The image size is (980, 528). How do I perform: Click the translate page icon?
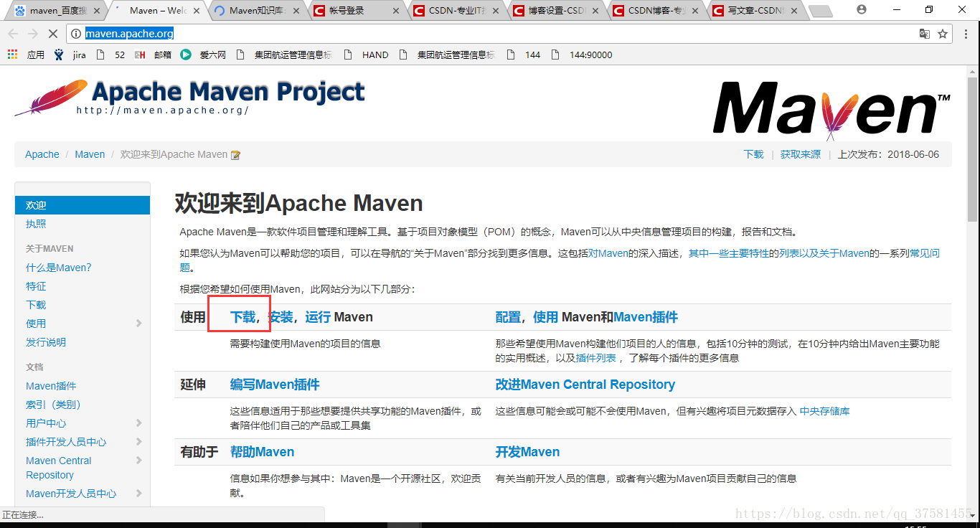[x=925, y=34]
